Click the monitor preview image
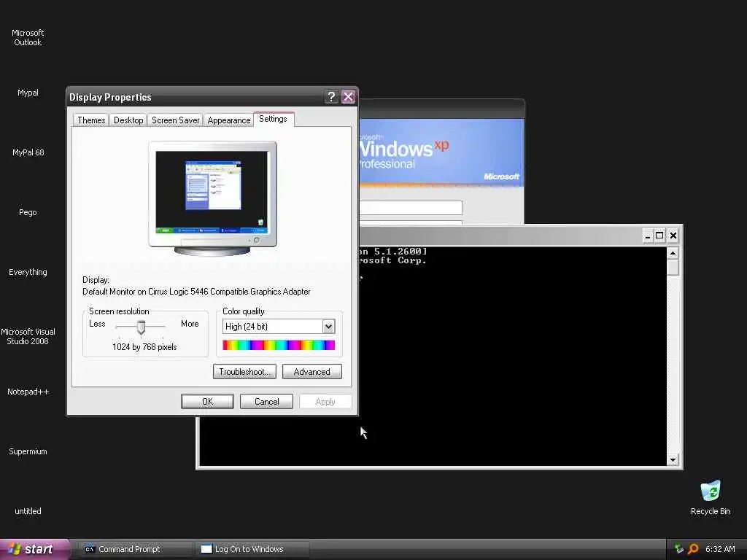The height and width of the screenshot is (560, 747). click(x=212, y=198)
